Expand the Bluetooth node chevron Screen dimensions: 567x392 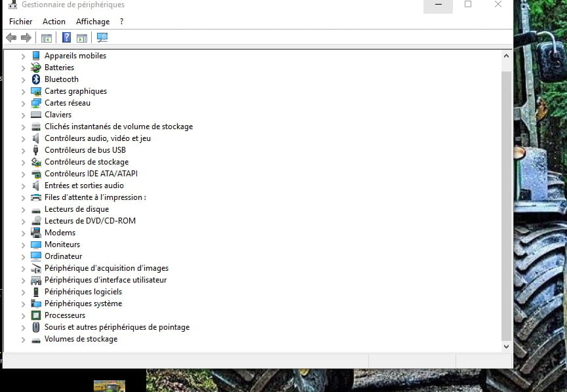tap(23, 79)
